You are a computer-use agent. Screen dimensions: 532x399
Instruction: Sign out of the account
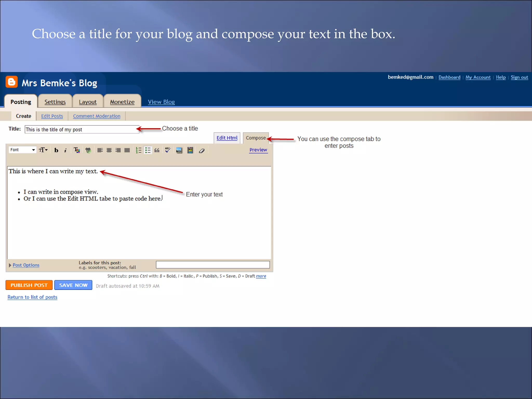[x=520, y=77]
